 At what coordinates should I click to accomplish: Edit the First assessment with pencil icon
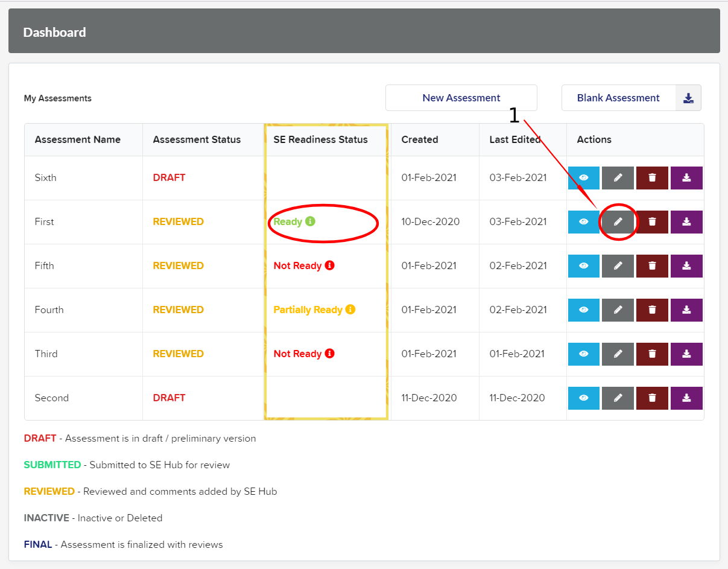[x=618, y=222]
